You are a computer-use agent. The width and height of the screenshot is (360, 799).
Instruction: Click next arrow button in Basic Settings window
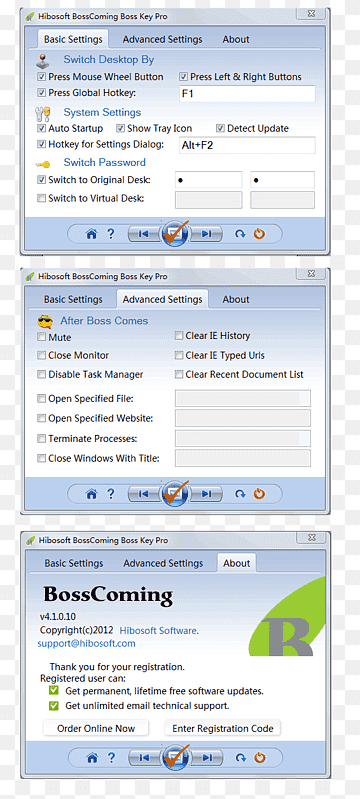[207, 234]
